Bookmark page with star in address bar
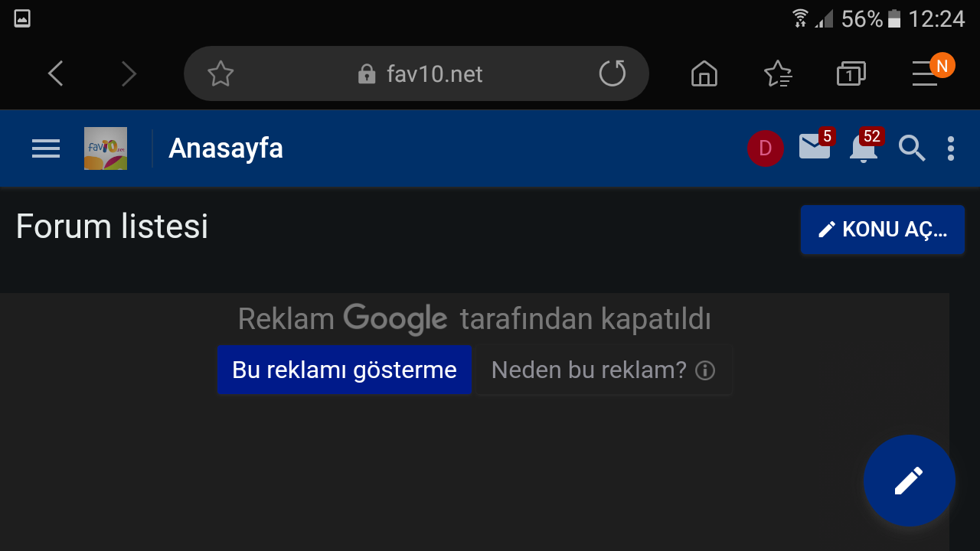The height and width of the screenshot is (551, 980). [x=220, y=73]
